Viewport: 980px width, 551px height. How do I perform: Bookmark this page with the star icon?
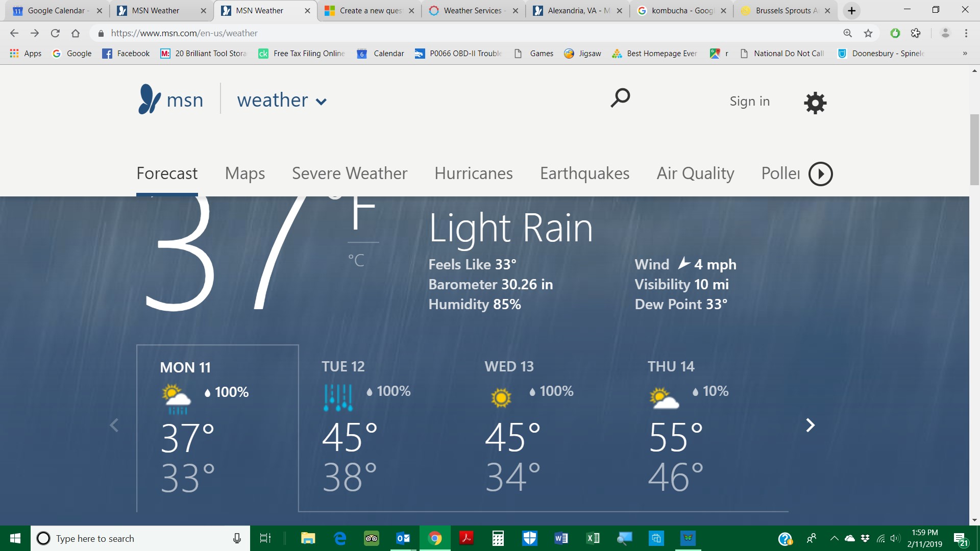point(867,33)
